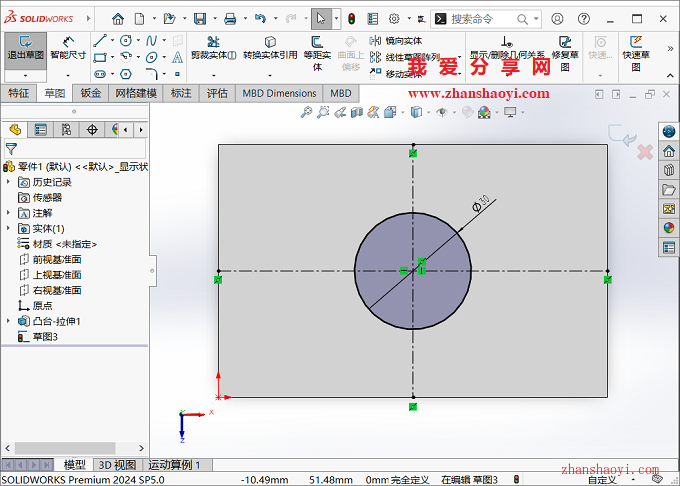Open the Repair Sketch (修复草图) tool
This screenshot has height=486, width=680.
pyautogui.click(x=566, y=48)
